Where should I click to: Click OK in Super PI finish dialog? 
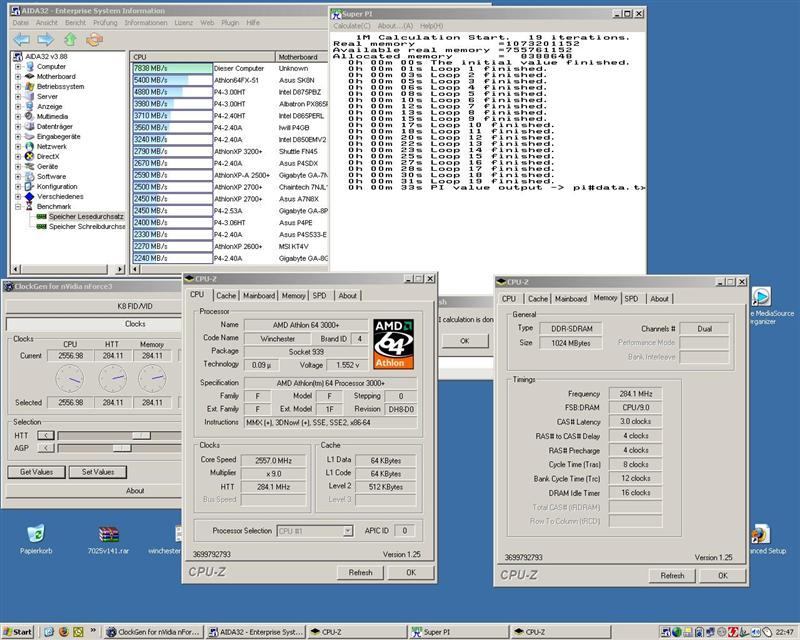[x=464, y=341]
